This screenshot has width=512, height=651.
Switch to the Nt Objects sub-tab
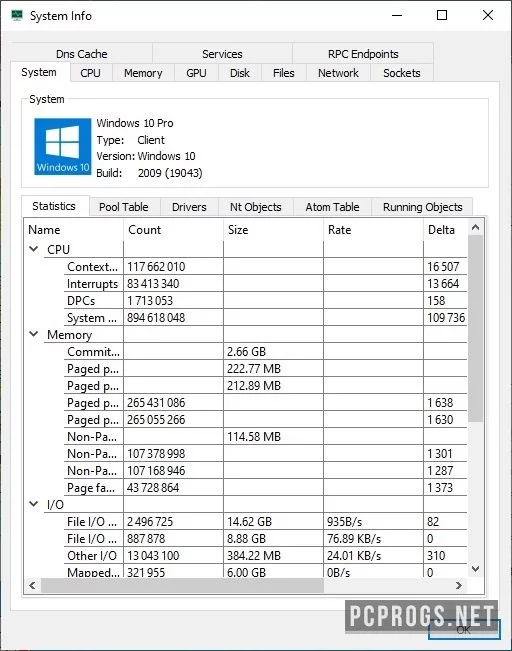click(x=256, y=207)
